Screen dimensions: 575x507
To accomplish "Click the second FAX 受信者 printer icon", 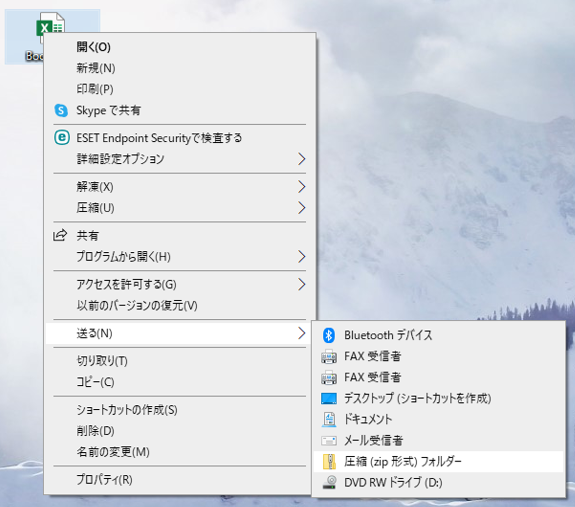I will (329, 377).
